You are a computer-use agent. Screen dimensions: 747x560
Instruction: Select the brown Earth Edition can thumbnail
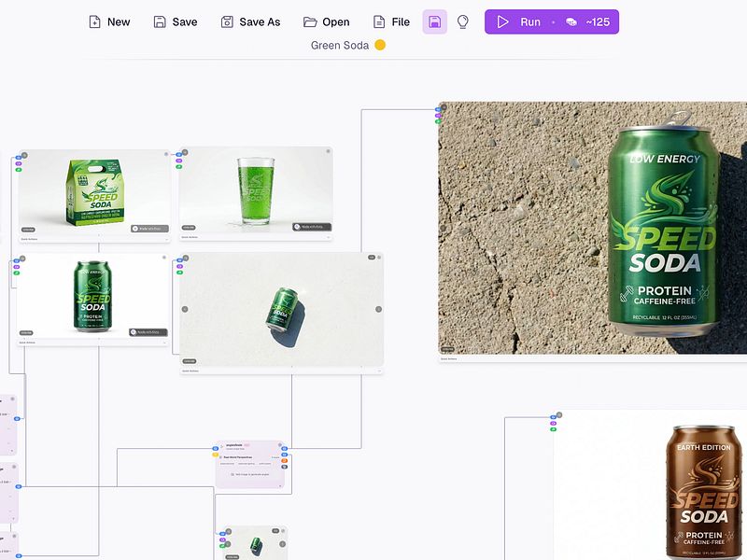click(x=704, y=491)
